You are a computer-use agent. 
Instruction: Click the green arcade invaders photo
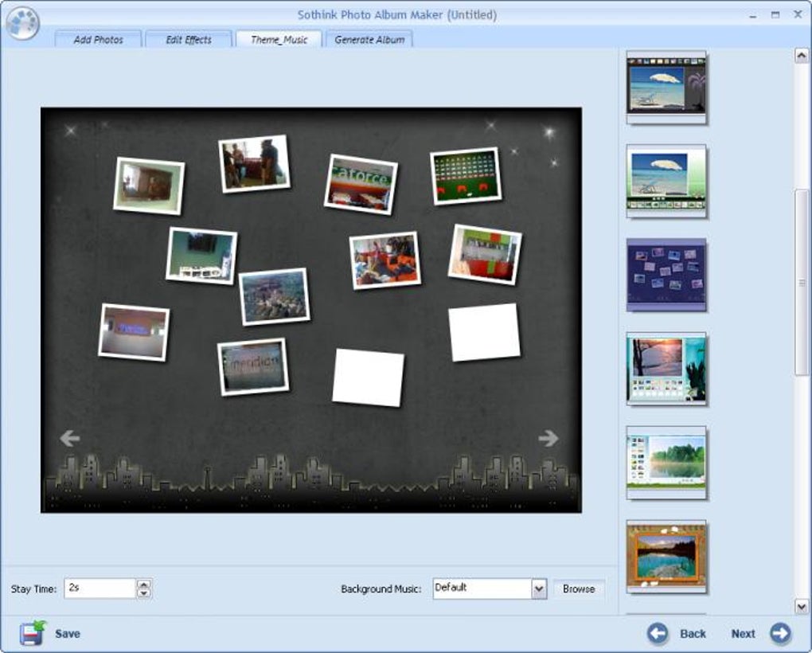pyautogui.click(x=466, y=175)
